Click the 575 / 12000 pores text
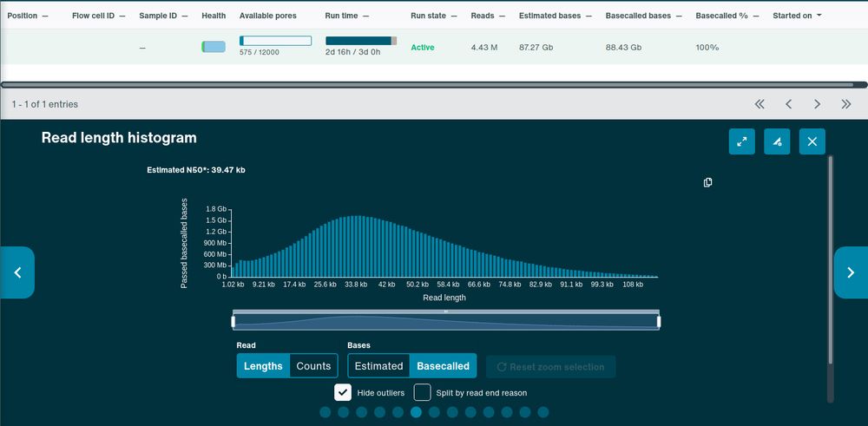This screenshot has width=868, height=426. click(x=260, y=53)
